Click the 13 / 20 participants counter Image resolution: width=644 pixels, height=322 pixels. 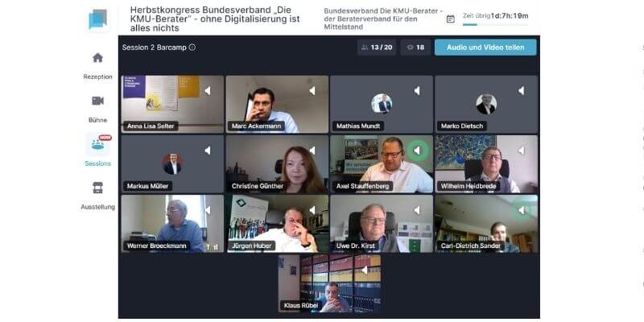pos(377,47)
